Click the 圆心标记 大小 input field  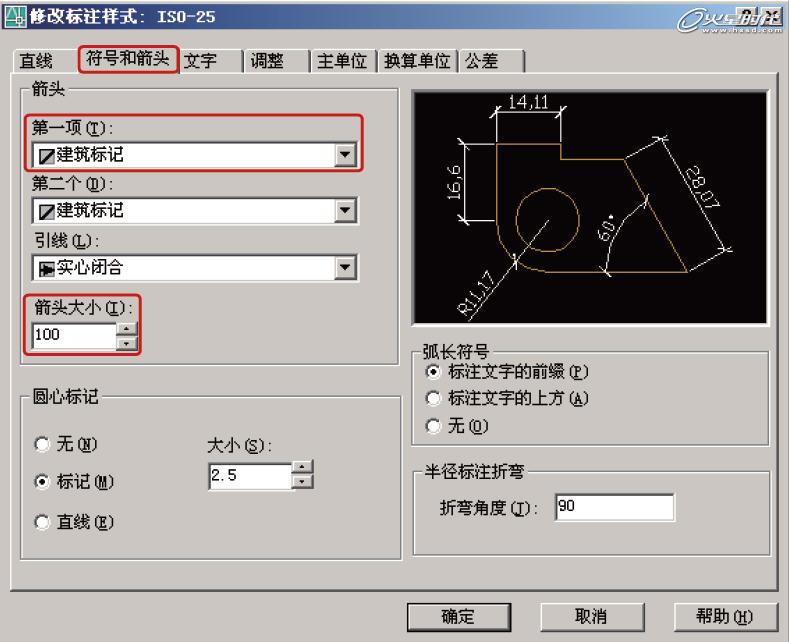coord(250,475)
